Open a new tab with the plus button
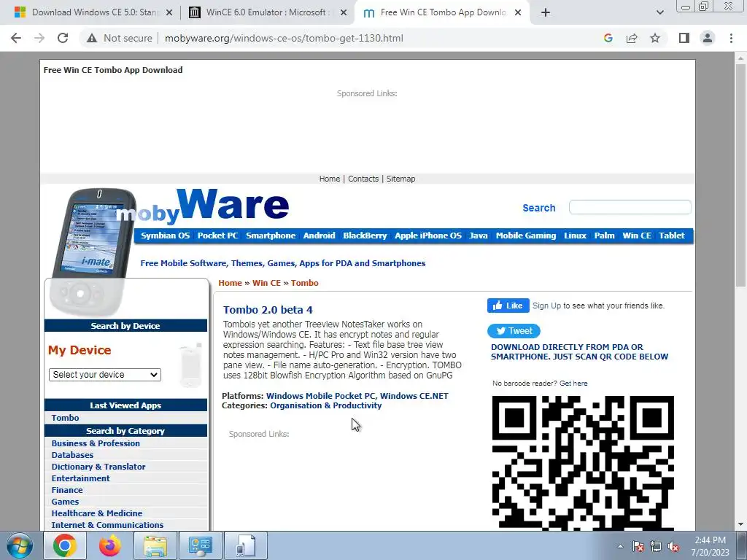 click(x=546, y=12)
